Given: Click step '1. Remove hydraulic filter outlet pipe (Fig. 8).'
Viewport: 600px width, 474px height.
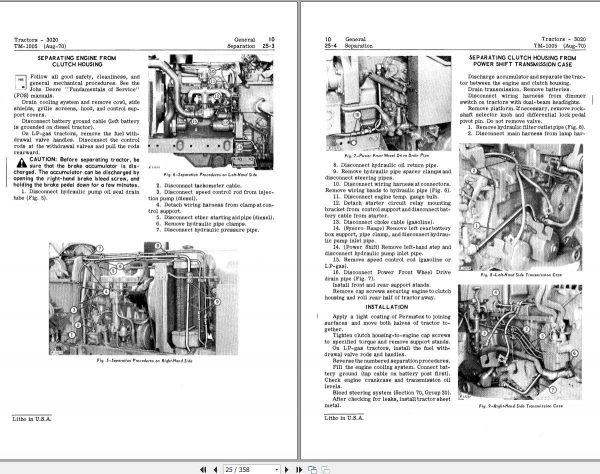Looking at the screenshot, I should [526, 127].
